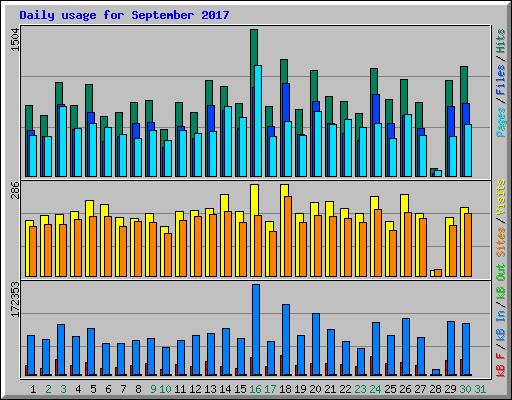The image size is (512, 400).
Task: Click day 13 on the x-axis
Action: click(x=210, y=389)
